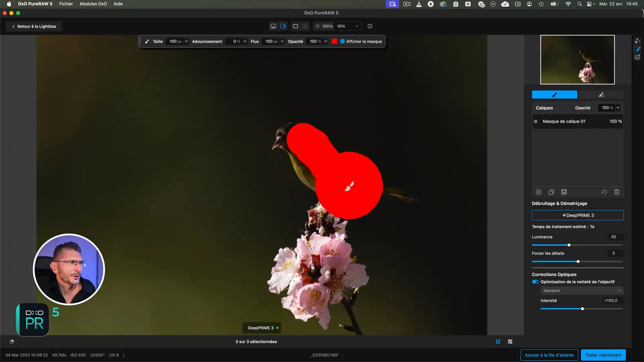Toggle the bottom filmstrip panel
Screen dimensions: 644x362
pyautogui.click(x=273, y=26)
